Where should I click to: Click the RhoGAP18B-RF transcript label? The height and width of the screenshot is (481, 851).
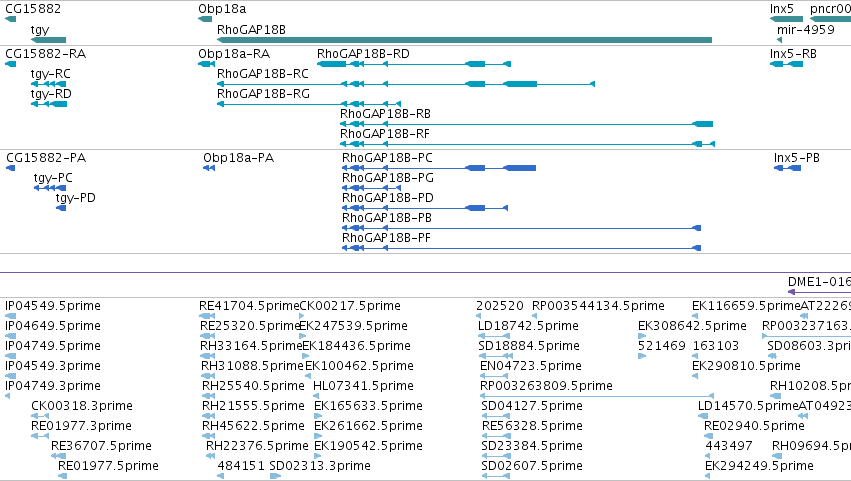pos(385,134)
